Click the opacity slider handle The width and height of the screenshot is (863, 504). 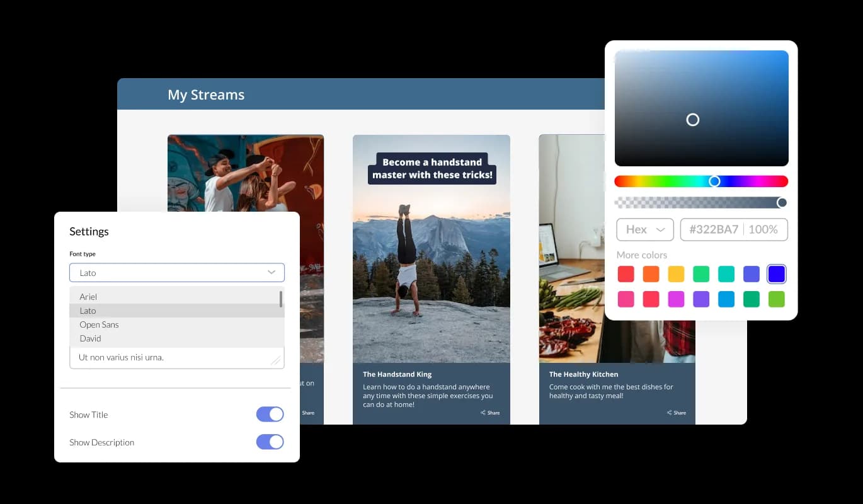click(782, 202)
